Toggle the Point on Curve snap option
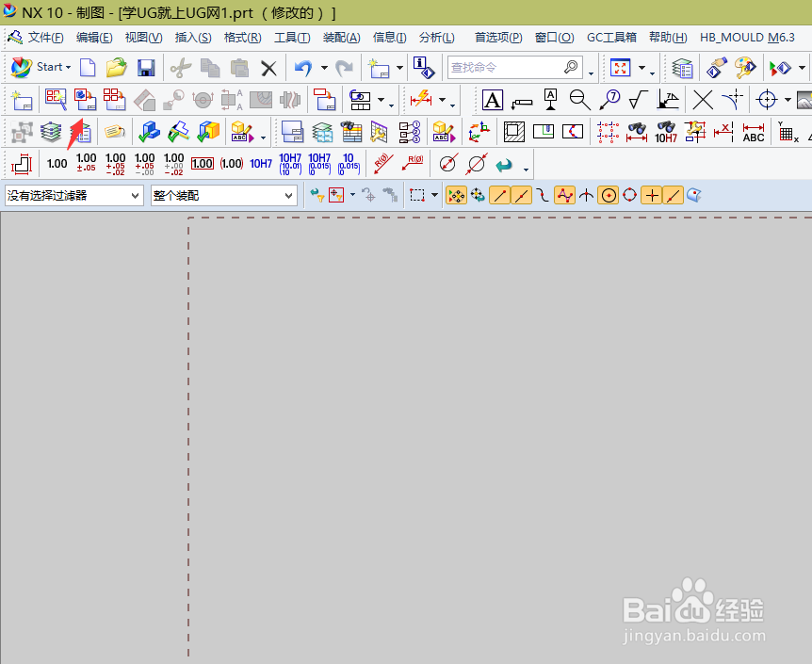This screenshot has width=812, height=664. click(x=673, y=196)
